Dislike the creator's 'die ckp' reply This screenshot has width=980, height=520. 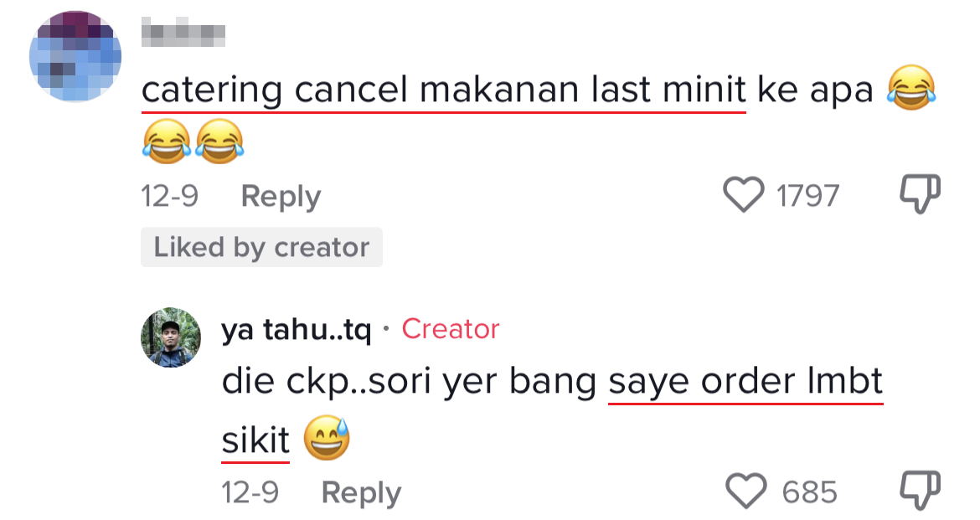919,490
